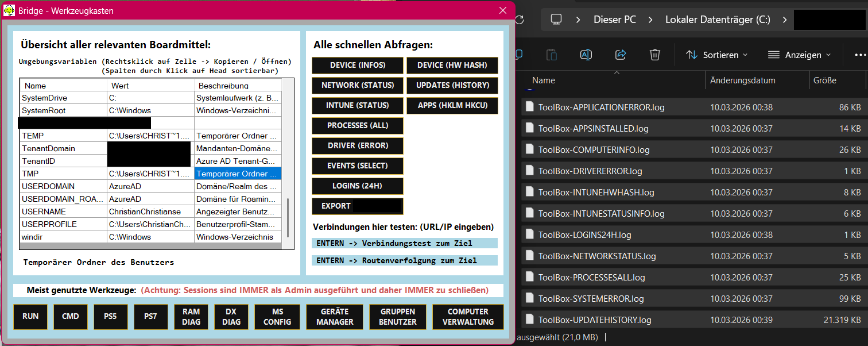Click the Paste icon in the Explorer toolbar
The height and width of the screenshot is (346, 868).
(551, 55)
